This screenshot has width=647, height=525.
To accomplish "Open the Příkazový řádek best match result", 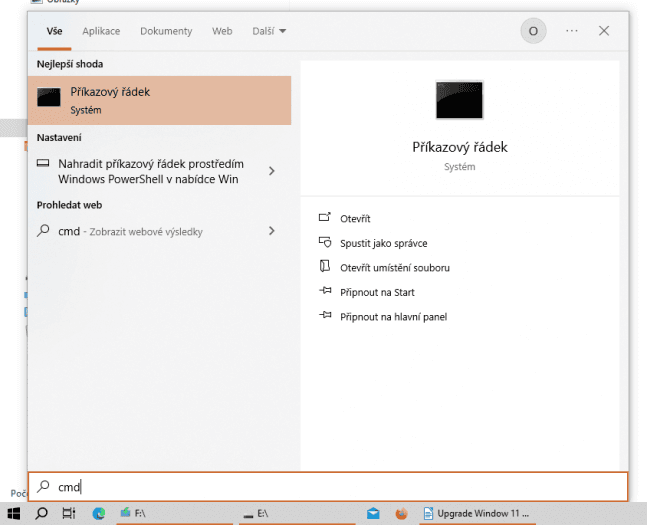I will point(160,100).
